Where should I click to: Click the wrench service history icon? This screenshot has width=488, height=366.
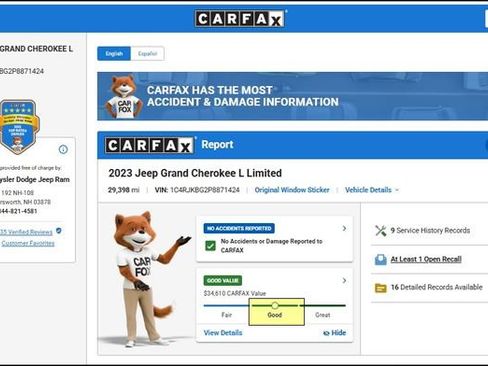pos(381,231)
